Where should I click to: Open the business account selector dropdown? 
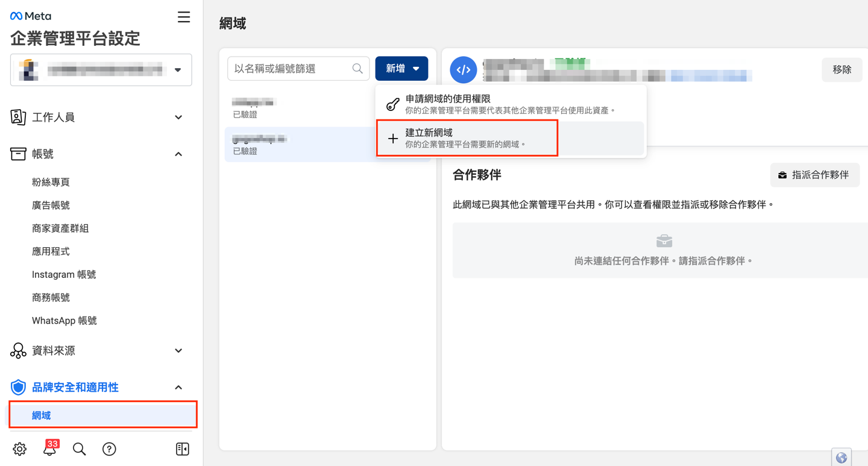(101, 70)
